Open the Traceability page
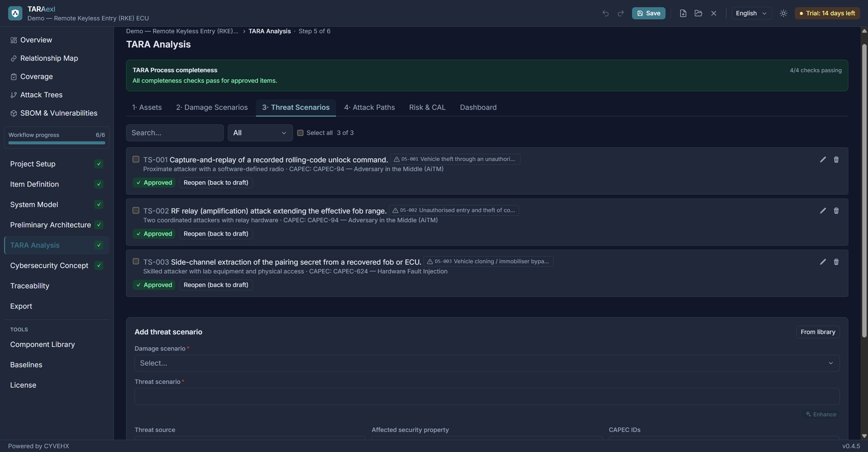The height and width of the screenshot is (452, 868). 56,286
